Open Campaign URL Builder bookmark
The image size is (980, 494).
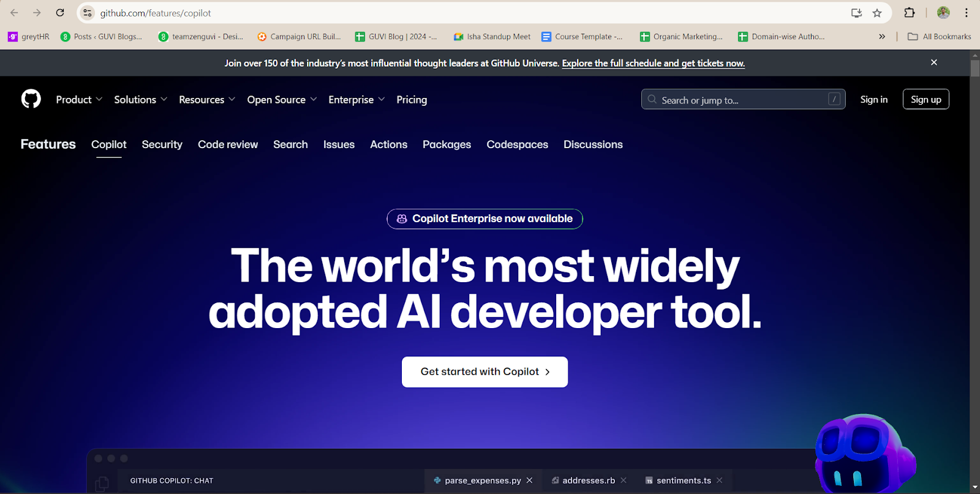[x=300, y=37]
